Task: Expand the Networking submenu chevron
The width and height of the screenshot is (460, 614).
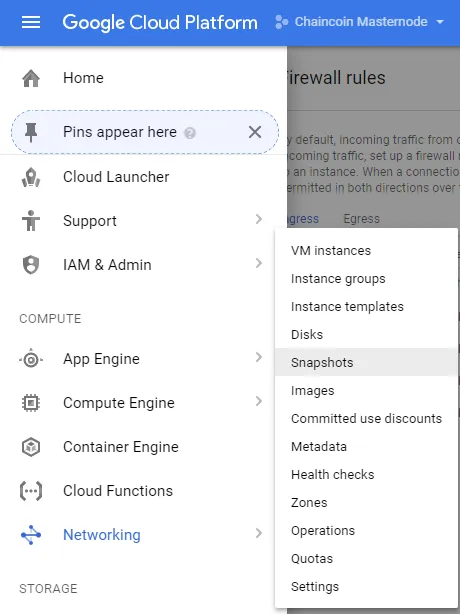Action: point(258,533)
